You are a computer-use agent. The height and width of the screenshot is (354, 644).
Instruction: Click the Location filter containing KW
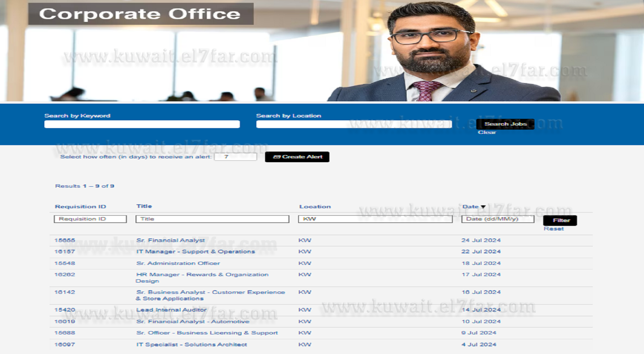click(375, 219)
